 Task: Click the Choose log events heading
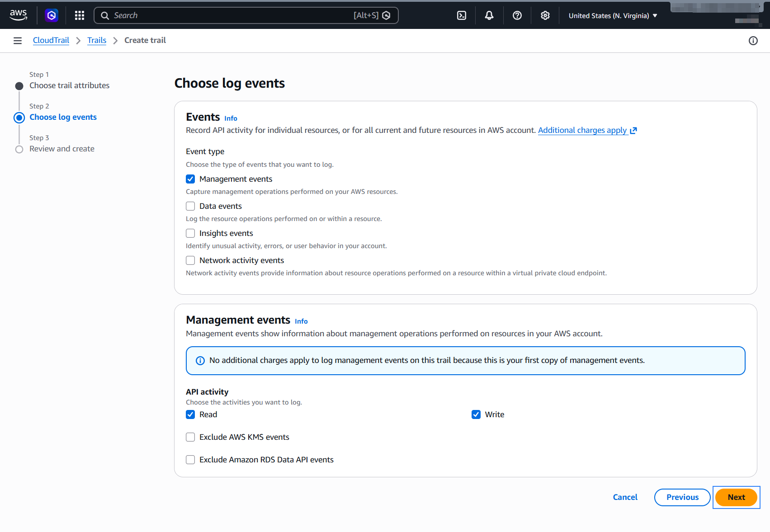(x=230, y=83)
